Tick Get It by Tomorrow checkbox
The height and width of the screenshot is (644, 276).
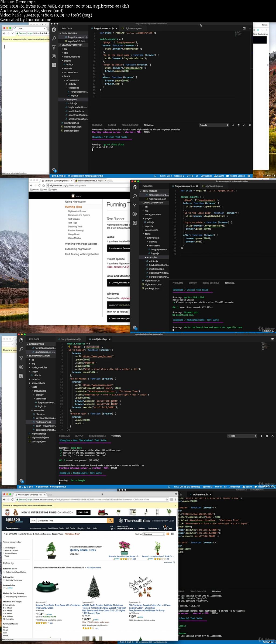tap(4, 580)
